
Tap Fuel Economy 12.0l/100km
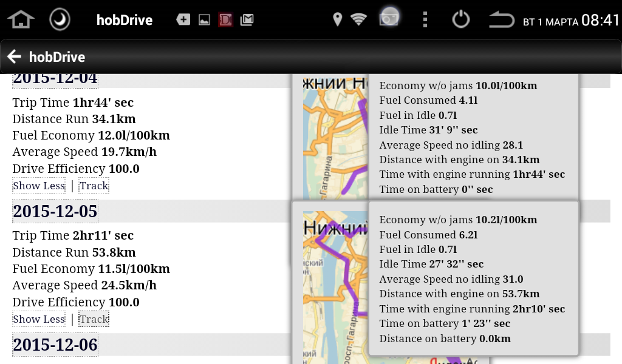tap(91, 135)
